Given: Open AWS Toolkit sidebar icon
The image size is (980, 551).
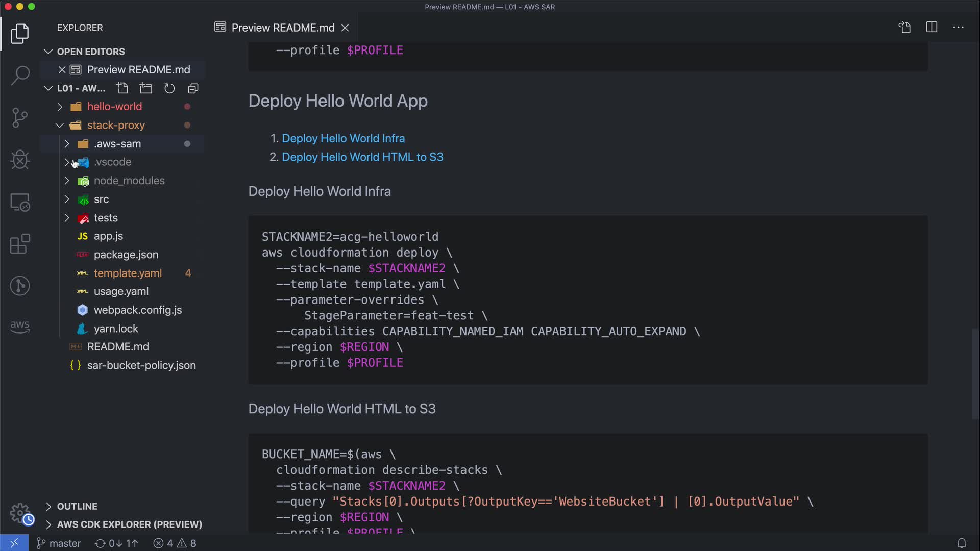Looking at the screenshot, I should click(x=20, y=327).
